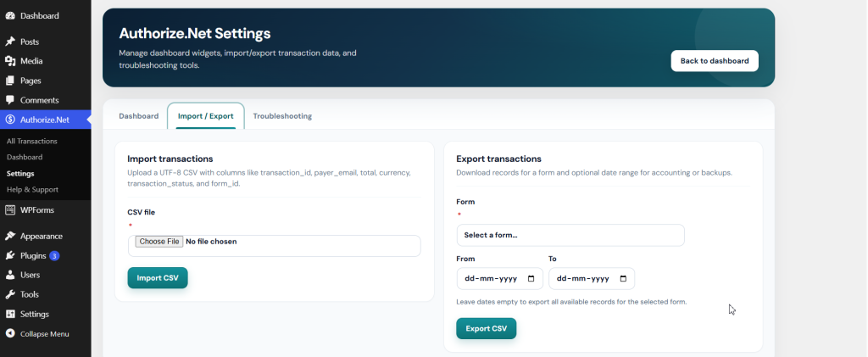The height and width of the screenshot is (357, 868).
Task: Click the Media library icon
Action: click(10, 61)
